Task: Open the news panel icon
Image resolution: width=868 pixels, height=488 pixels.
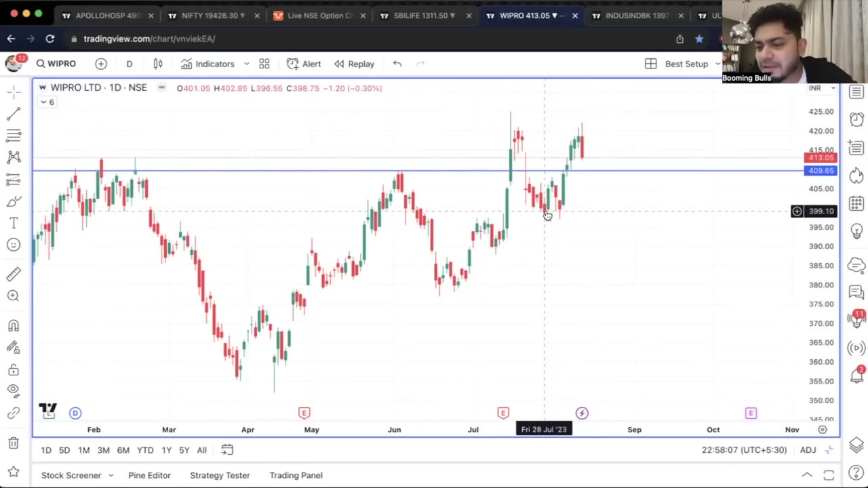Action: pyautogui.click(x=856, y=147)
